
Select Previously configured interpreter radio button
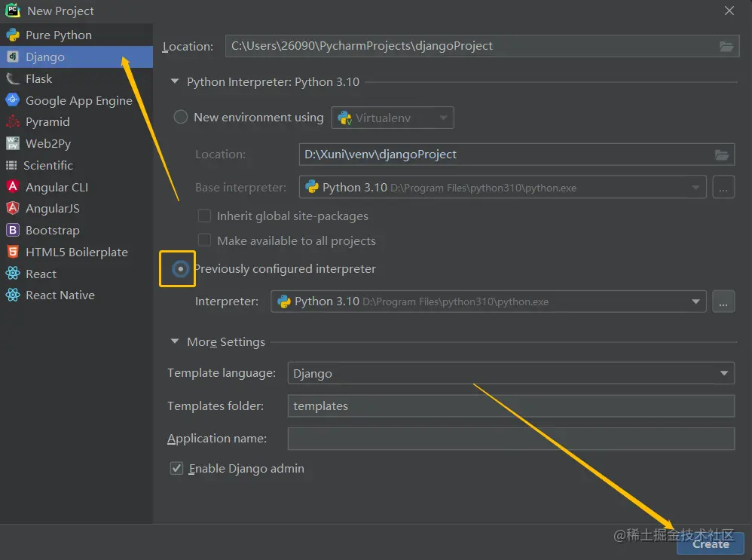point(180,269)
